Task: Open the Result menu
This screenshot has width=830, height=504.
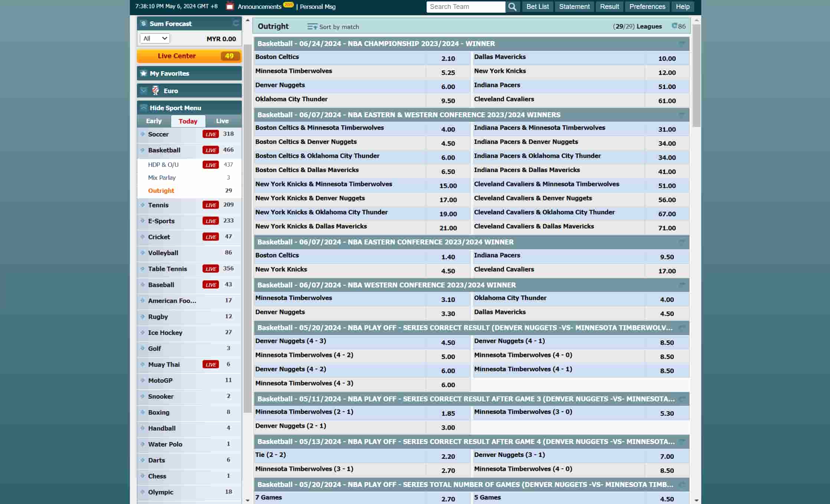Action: tap(609, 7)
